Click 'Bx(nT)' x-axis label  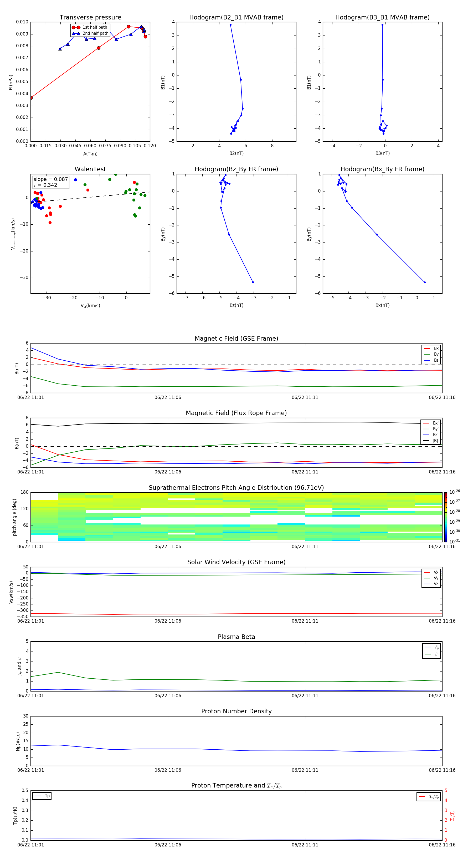382,305
